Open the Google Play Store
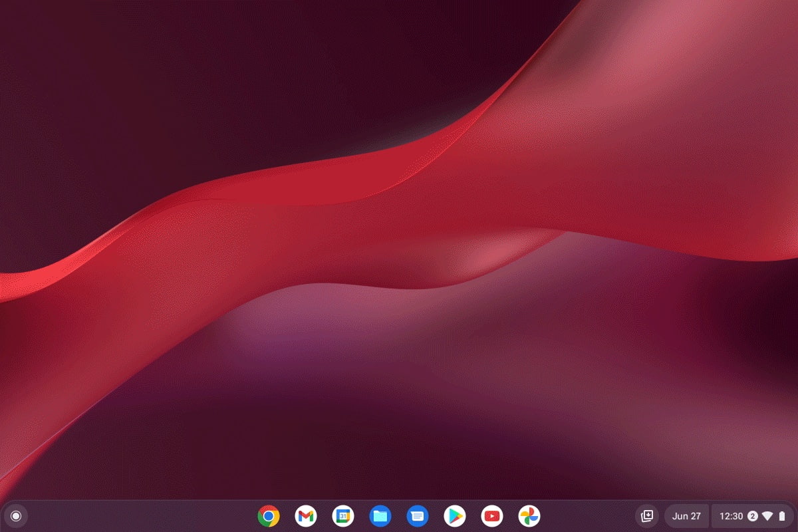The height and width of the screenshot is (532, 798). pyautogui.click(x=455, y=516)
